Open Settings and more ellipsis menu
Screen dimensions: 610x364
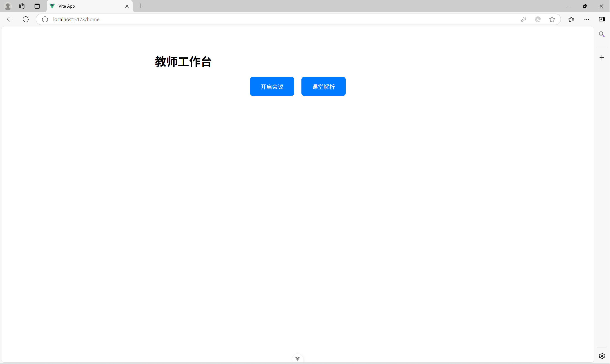tap(587, 19)
